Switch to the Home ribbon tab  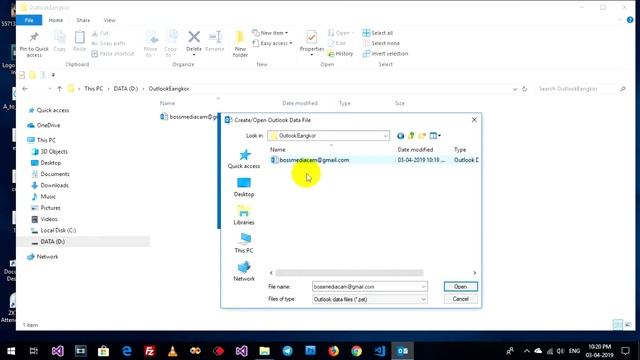click(x=56, y=20)
